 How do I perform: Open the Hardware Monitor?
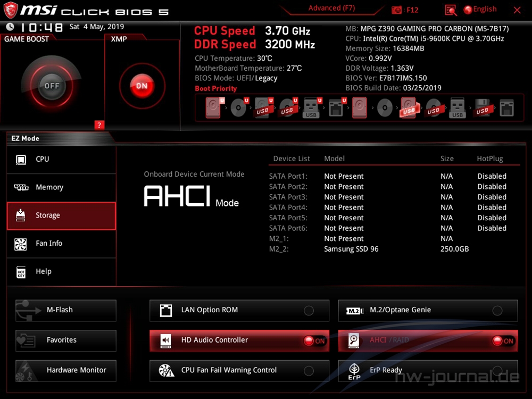pos(66,370)
